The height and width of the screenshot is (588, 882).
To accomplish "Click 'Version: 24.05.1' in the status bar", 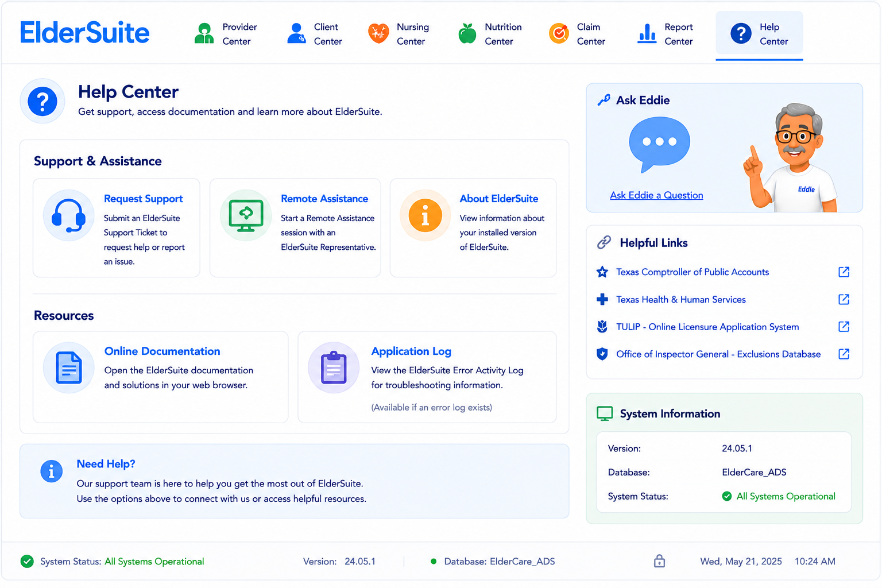I will pyautogui.click(x=339, y=562).
